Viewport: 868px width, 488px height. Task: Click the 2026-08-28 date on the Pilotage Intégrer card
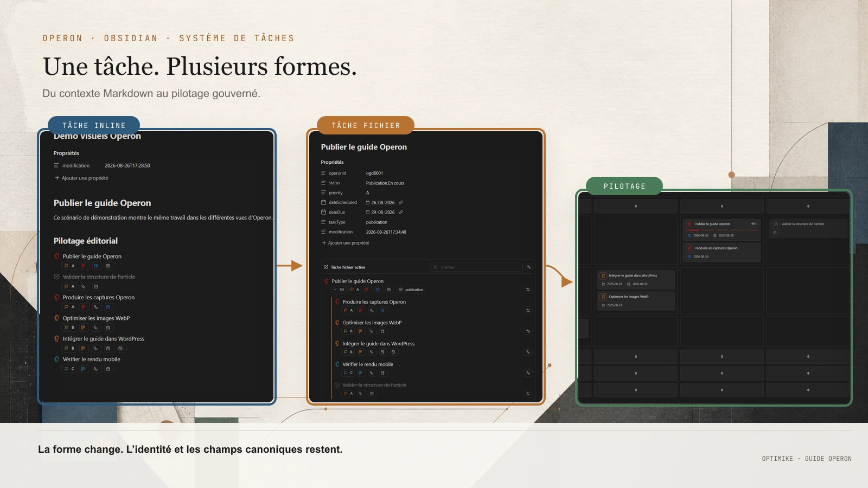coord(615,284)
